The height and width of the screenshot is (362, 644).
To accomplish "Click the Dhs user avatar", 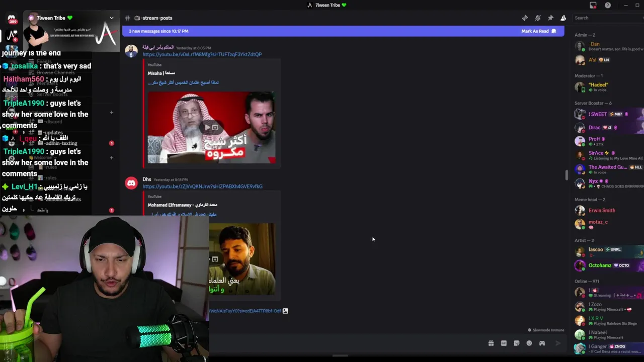I will [x=131, y=184].
